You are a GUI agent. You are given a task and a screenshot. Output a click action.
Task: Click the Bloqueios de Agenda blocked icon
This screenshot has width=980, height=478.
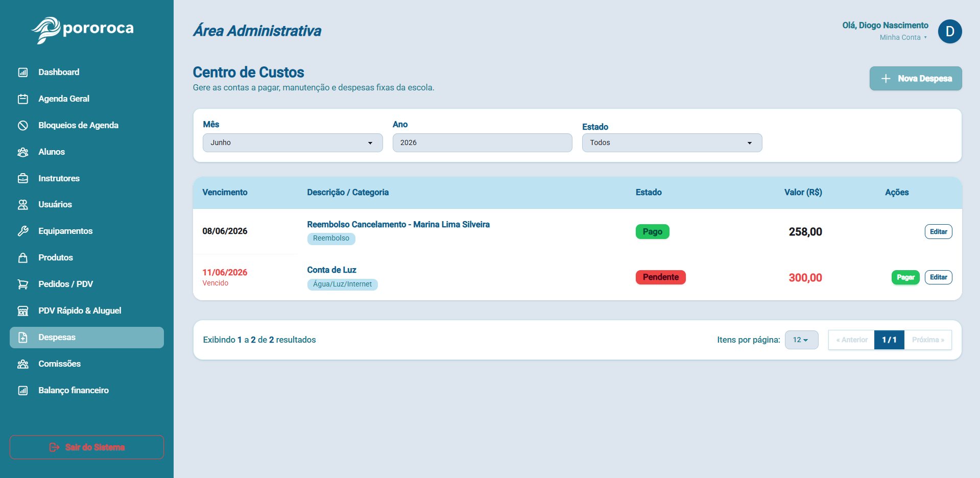pyautogui.click(x=23, y=126)
